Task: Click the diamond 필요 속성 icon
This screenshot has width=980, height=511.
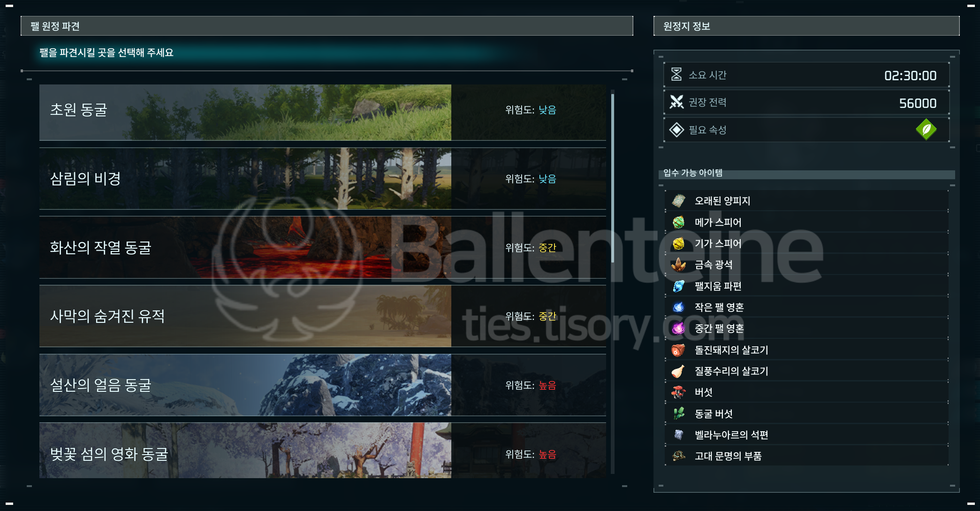Action: coord(676,130)
